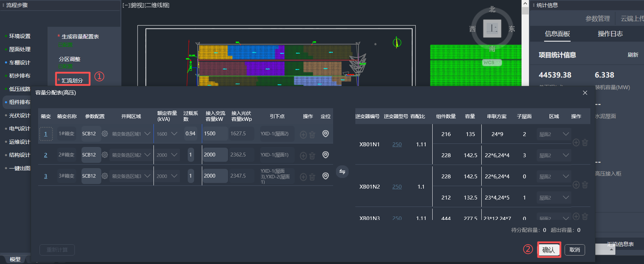Delete inverter XB01N1 with the trash icon
Screen dimensions: 644x264
click(x=585, y=142)
